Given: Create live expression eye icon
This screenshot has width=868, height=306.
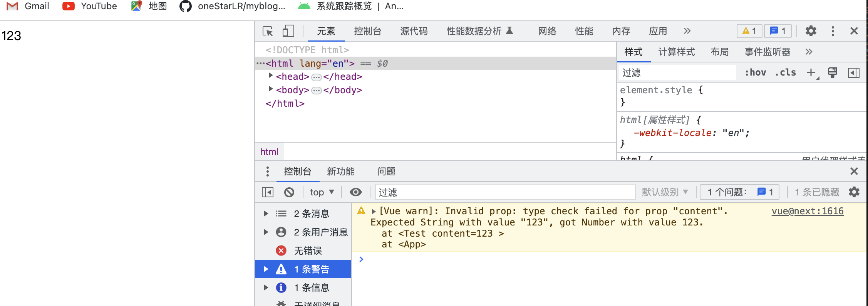Looking at the screenshot, I should (356, 192).
